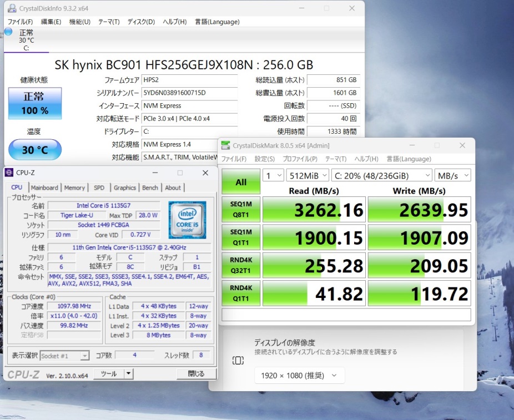Open 機能(U) menu in CrystalDiskInfo
514x420 pixels.
tap(80, 22)
